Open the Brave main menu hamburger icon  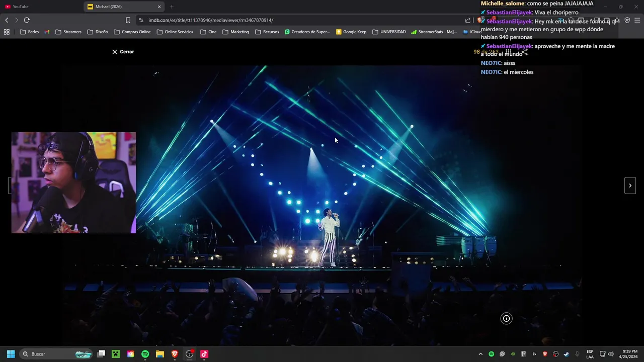638,20
